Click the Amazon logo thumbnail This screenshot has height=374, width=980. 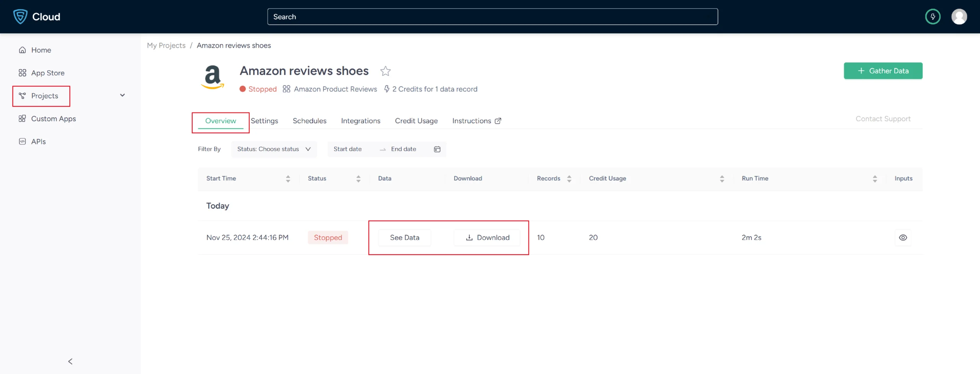pyautogui.click(x=212, y=76)
